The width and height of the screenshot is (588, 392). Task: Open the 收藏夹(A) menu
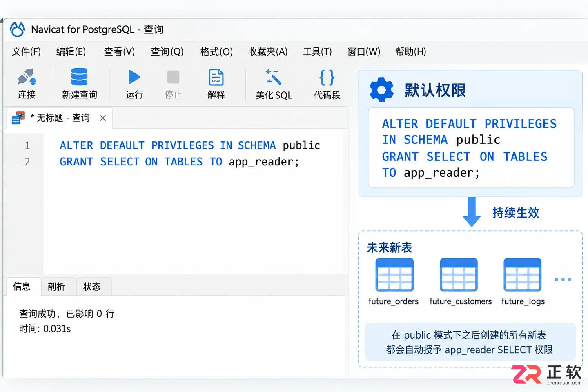tap(268, 51)
